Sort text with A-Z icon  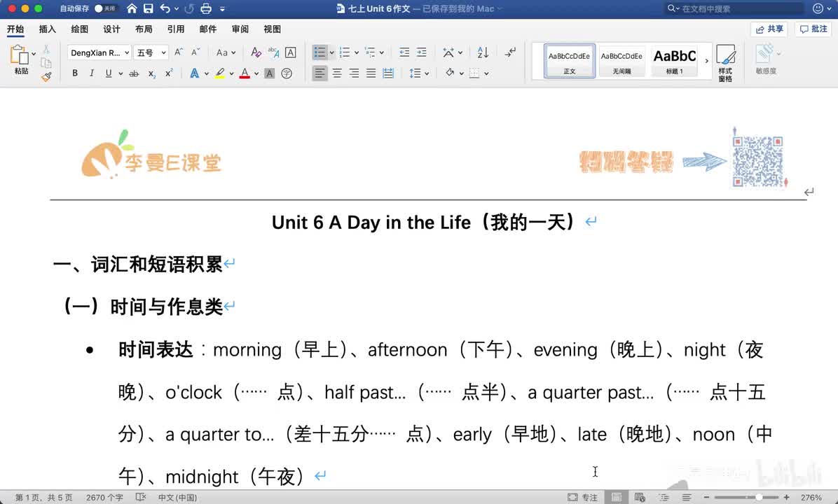point(483,52)
